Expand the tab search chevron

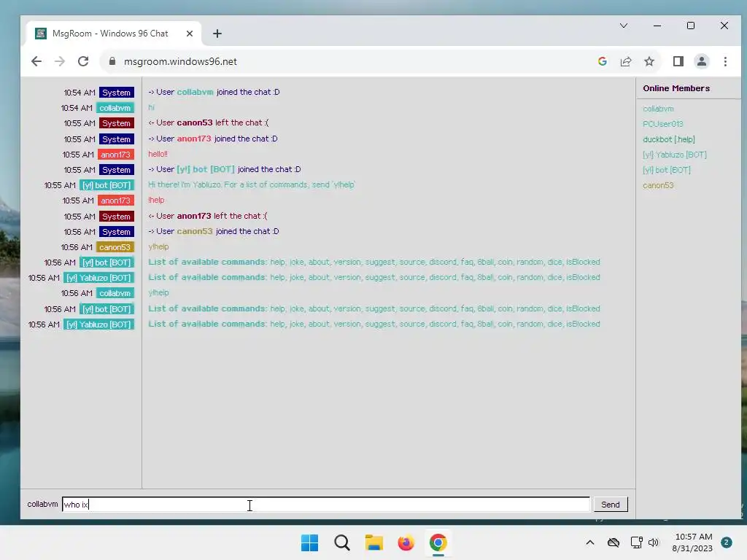click(623, 26)
